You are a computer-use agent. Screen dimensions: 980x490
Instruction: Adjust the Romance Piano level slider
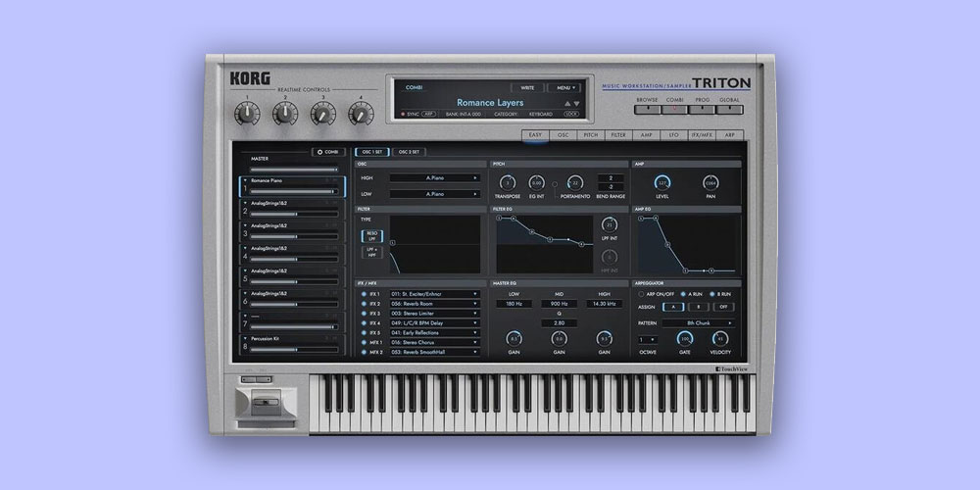point(294,192)
